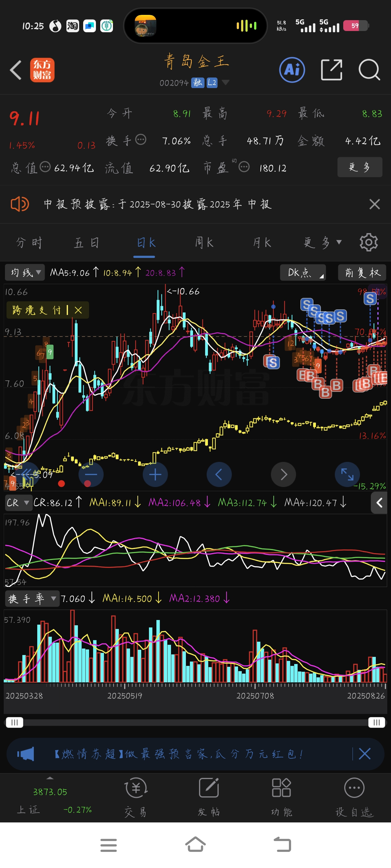Tap the 换手 info bubble icon
This screenshot has width=391, height=868.
(141, 139)
